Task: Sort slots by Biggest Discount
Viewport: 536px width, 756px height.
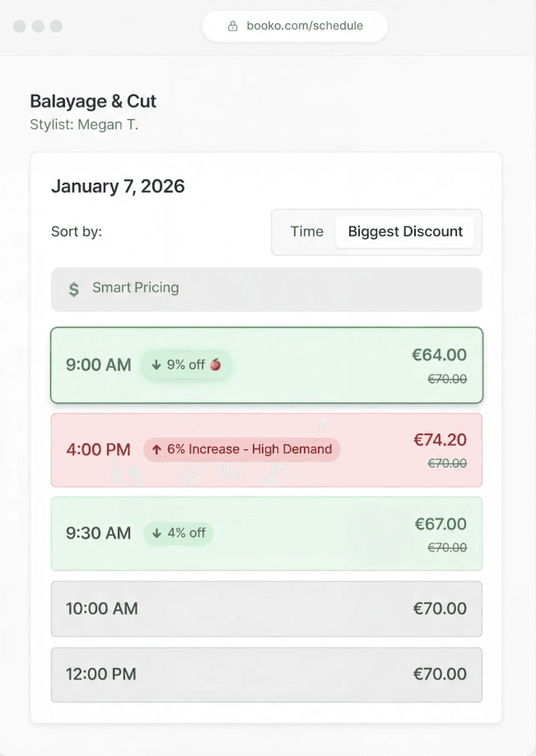Action: (x=405, y=232)
